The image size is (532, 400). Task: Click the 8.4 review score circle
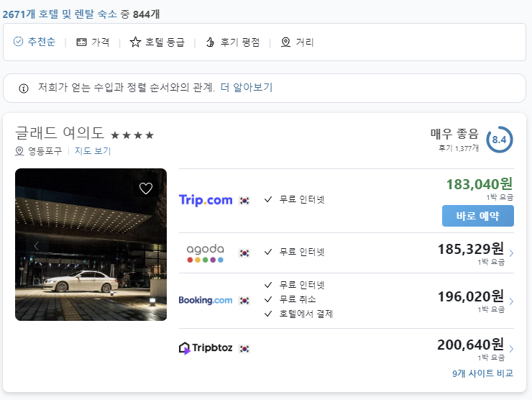click(x=500, y=140)
